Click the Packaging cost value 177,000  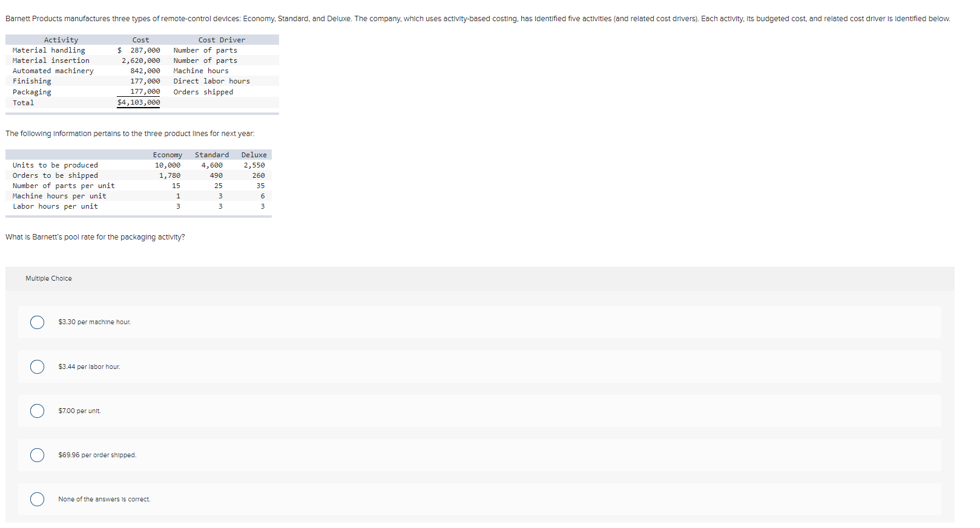tap(145, 92)
